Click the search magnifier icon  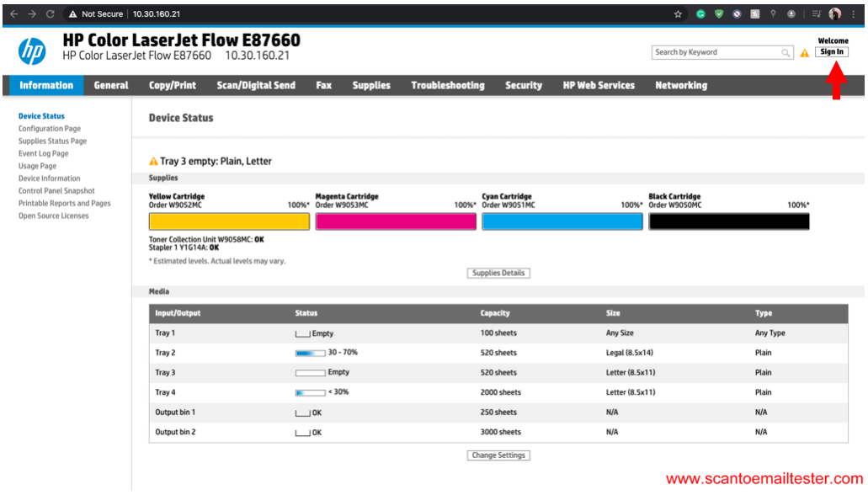[x=785, y=53]
